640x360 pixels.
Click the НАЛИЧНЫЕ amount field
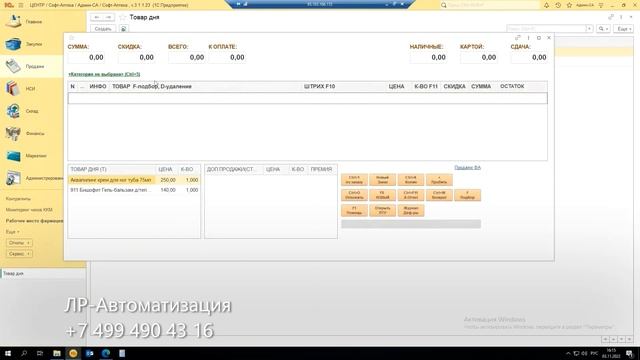click(x=428, y=58)
